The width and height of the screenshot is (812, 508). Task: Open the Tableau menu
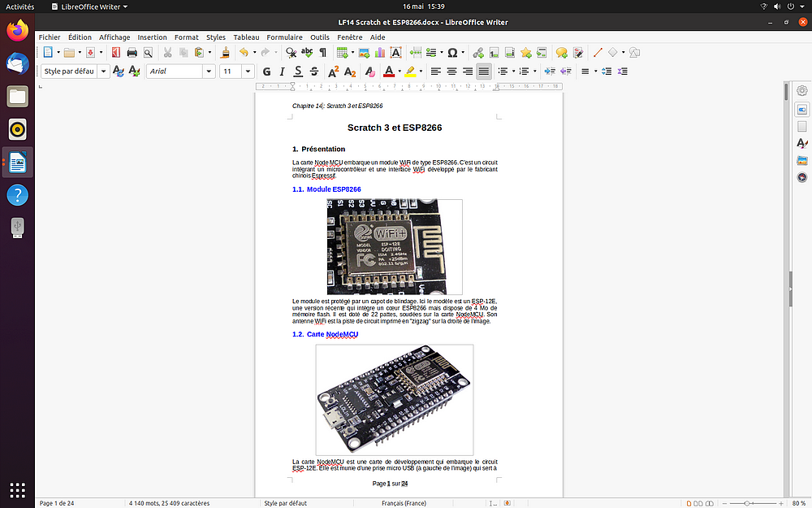(x=246, y=37)
